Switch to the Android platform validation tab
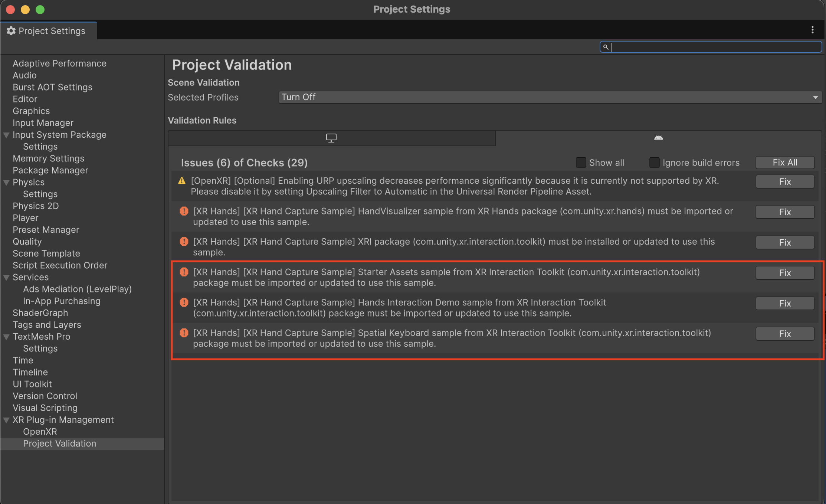Image resolution: width=826 pixels, height=504 pixels. click(x=658, y=137)
